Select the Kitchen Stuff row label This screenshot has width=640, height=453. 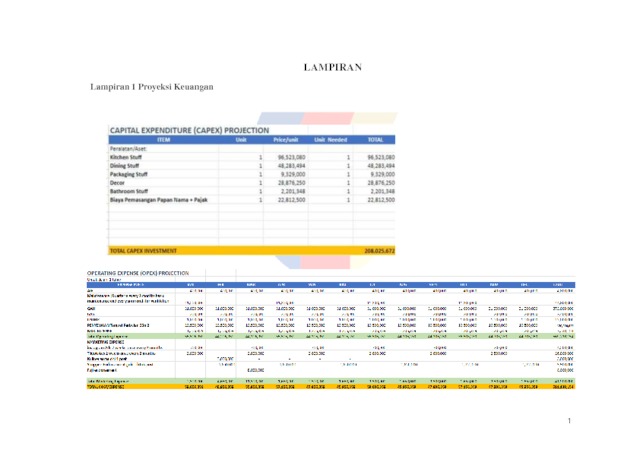pyautogui.click(x=126, y=157)
